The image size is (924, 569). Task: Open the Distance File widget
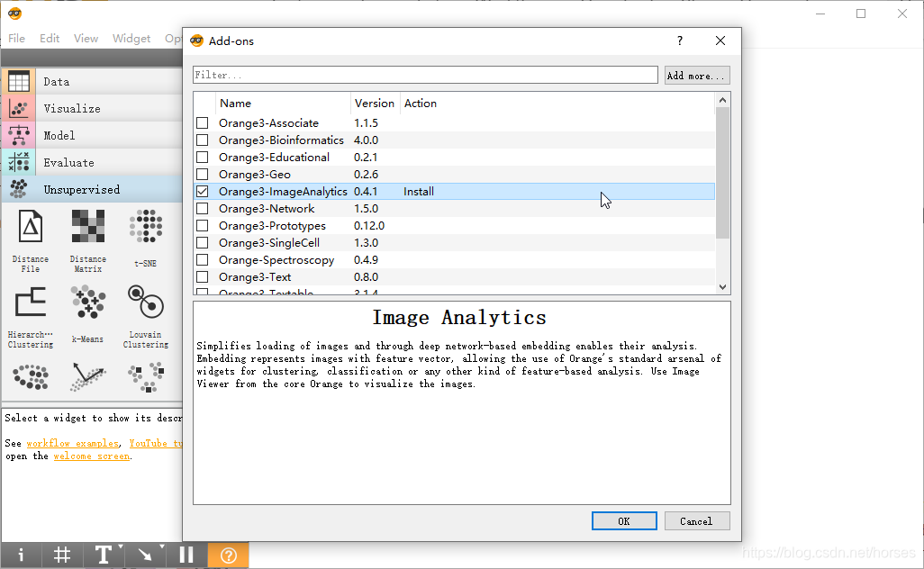31,241
